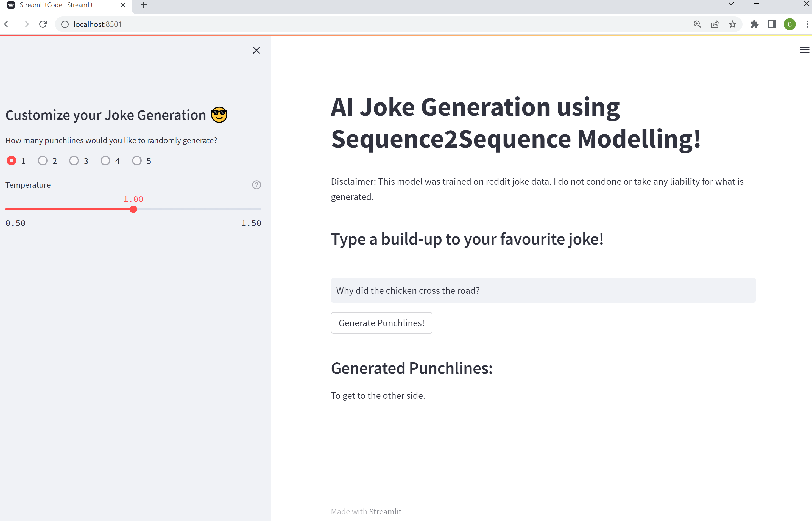Select 5 punchlines to generate
This screenshot has width=812, height=521.
pos(136,161)
